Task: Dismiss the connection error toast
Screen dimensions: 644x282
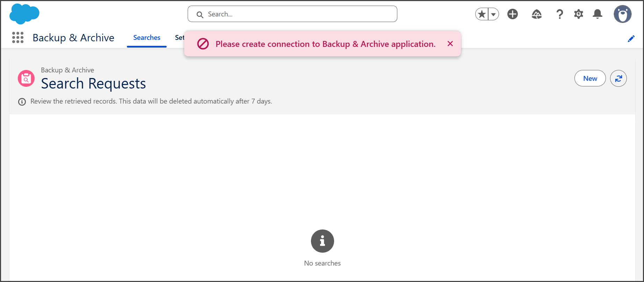Action: click(450, 44)
